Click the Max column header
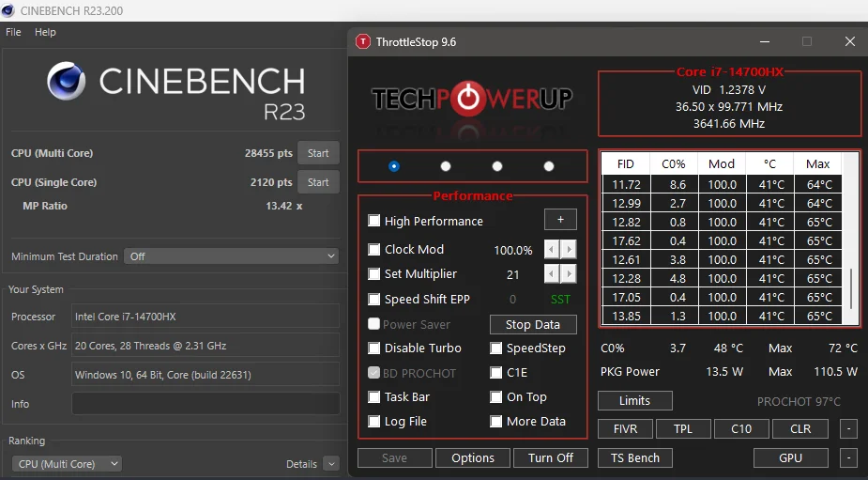 [x=817, y=164]
